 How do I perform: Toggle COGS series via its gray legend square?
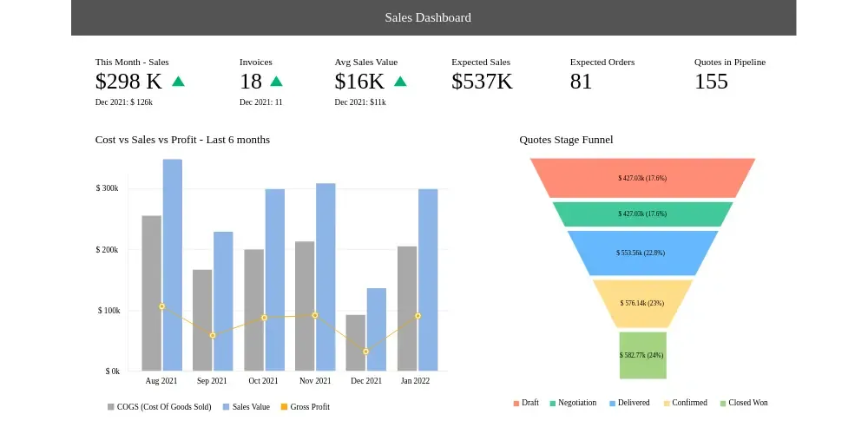111,407
